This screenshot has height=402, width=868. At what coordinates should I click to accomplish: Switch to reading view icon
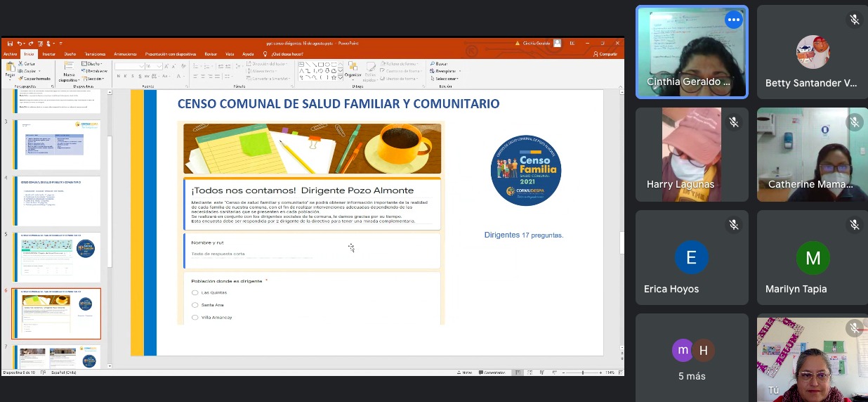[542, 372]
